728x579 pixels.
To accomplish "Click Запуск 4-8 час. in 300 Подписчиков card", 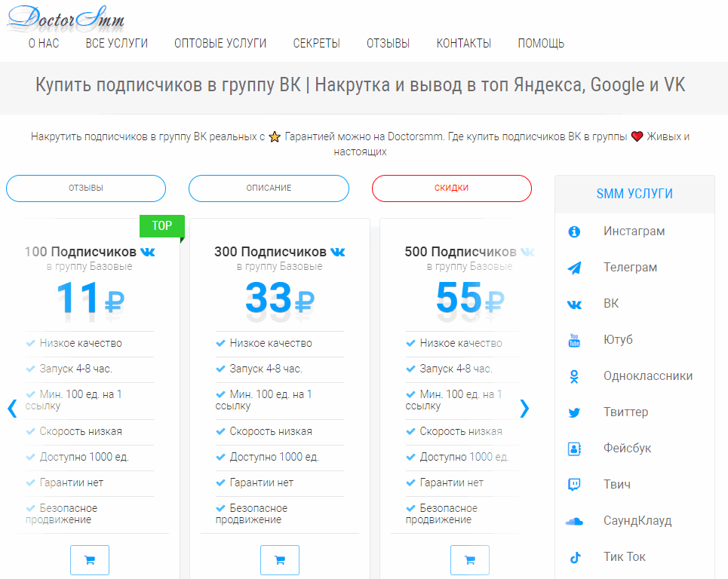I will 266,369.
